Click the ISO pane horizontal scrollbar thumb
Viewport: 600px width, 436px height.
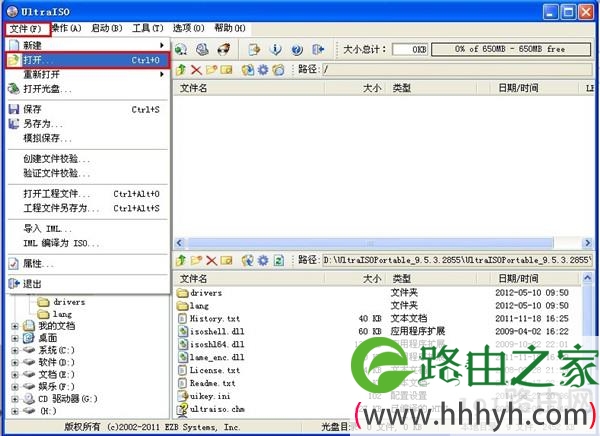click(x=370, y=243)
